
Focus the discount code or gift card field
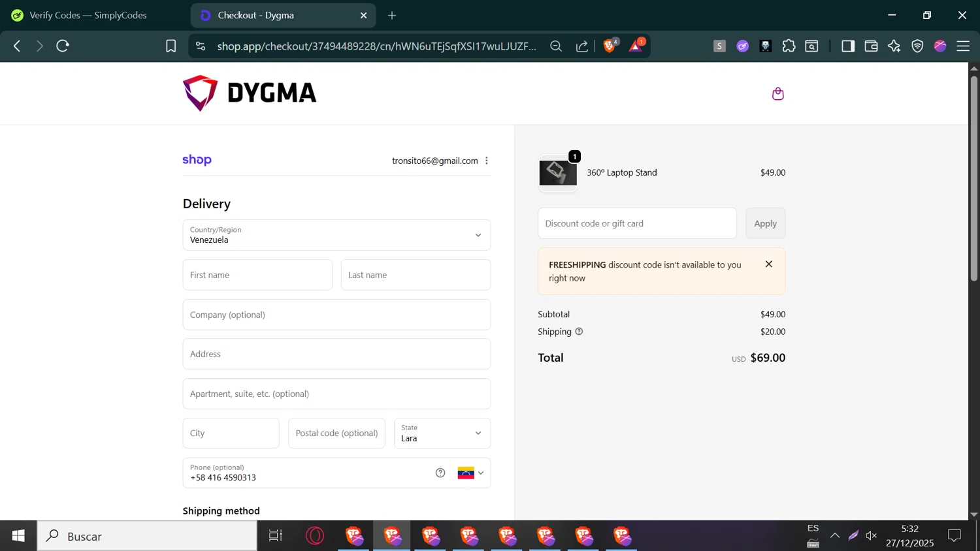click(637, 223)
